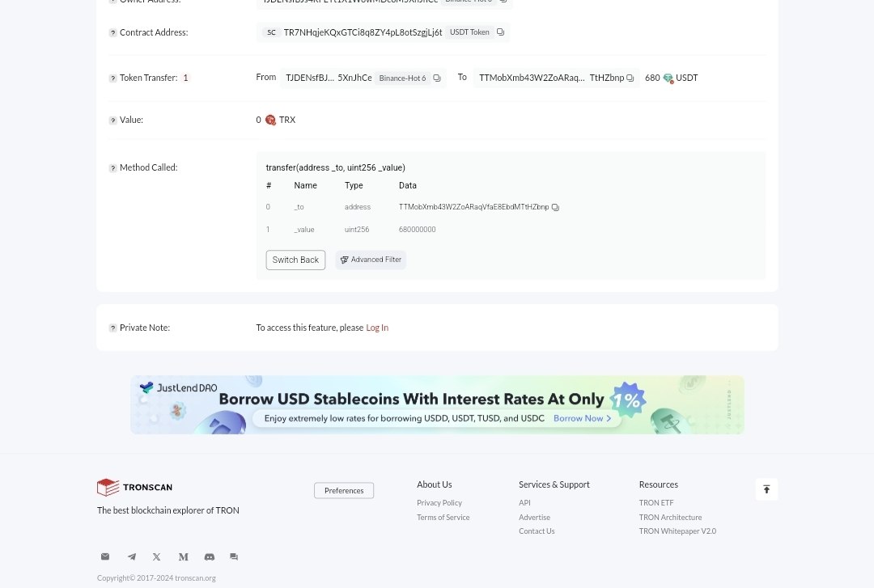Copy the Binance-Hot 6 sender address
The height and width of the screenshot is (588, 874).
click(x=437, y=78)
